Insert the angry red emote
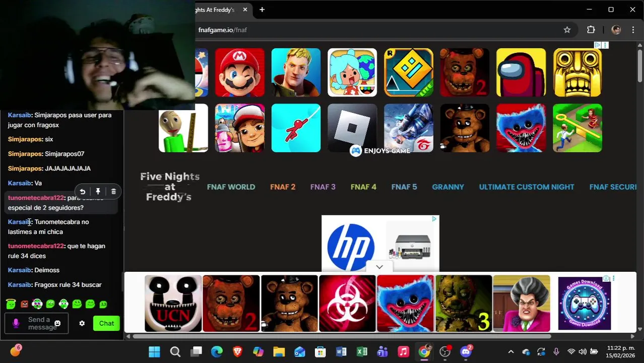 point(24,304)
